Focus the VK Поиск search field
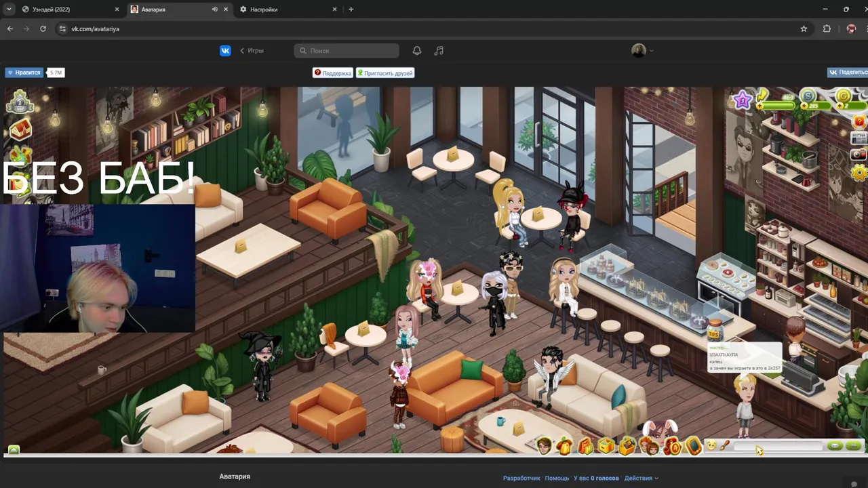Screen dimensions: 868x488 pyautogui.click(x=347, y=51)
